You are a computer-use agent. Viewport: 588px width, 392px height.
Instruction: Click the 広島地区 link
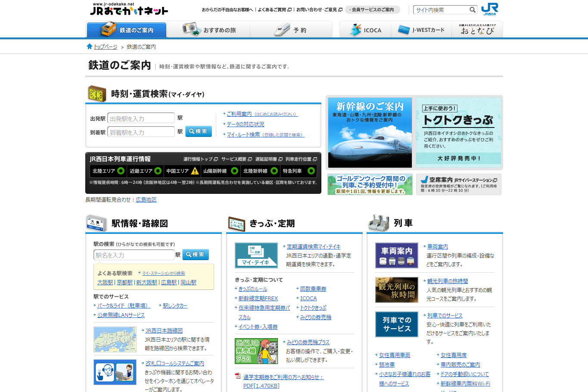click(146, 200)
